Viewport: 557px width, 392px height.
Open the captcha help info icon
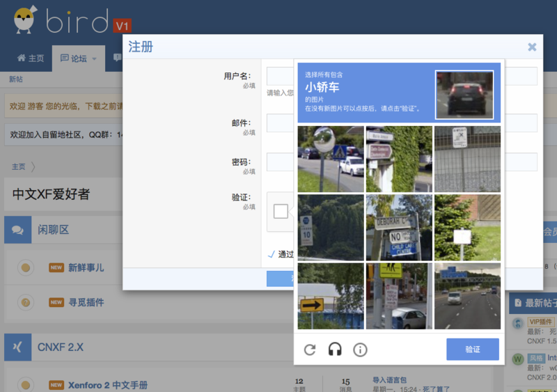click(360, 350)
